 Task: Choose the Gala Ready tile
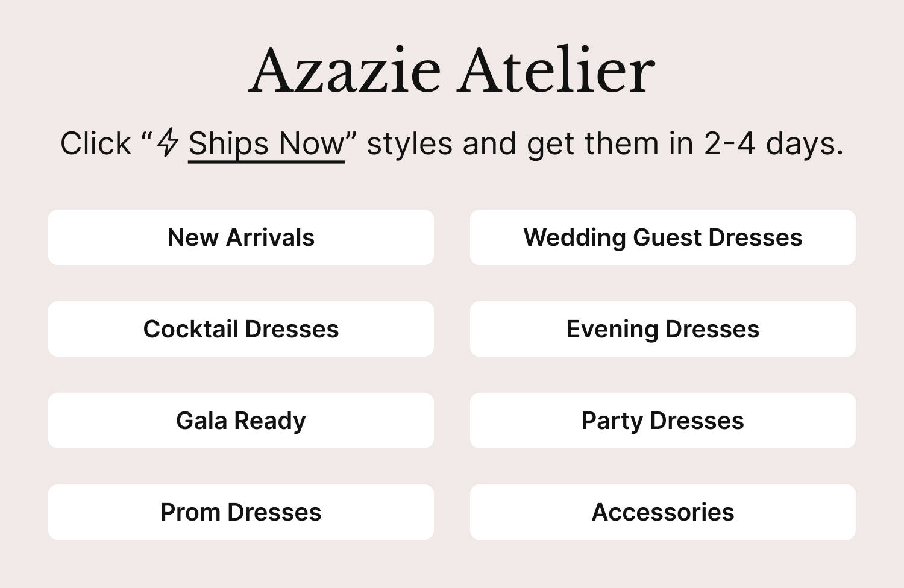pos(241,421)
